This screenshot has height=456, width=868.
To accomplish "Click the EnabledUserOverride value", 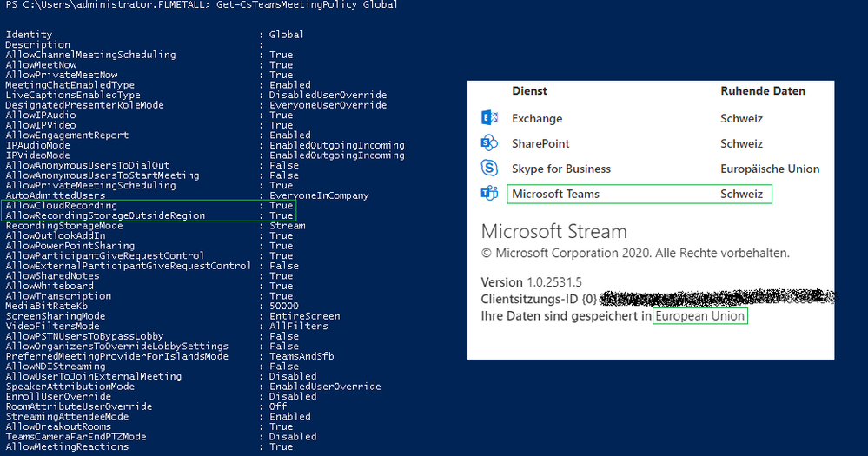I will [325, 387].
